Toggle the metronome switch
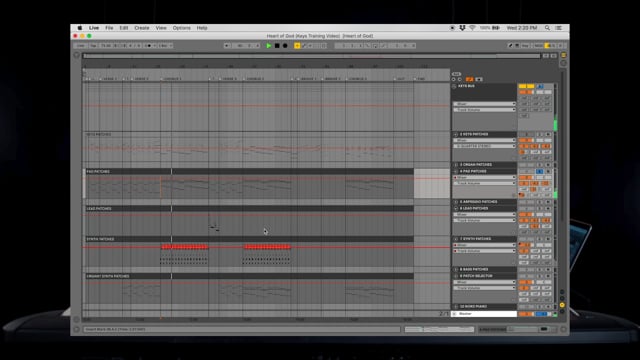The height and width of the screenshot is (360, 640). (148, 46)
